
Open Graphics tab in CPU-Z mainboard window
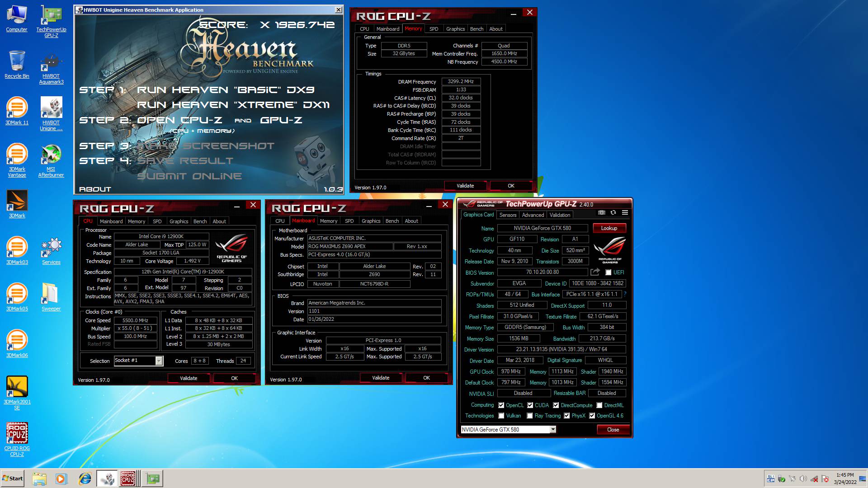click(371, 221)
